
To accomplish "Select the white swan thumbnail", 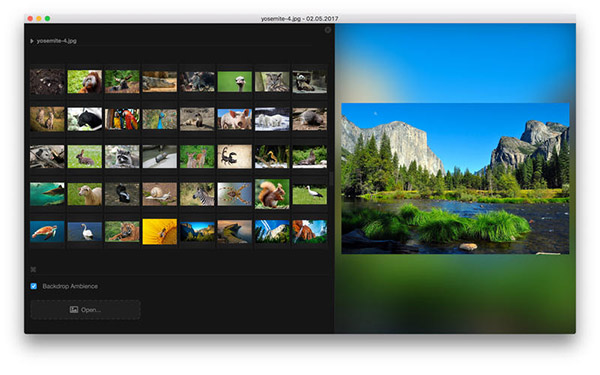I will 85,232.
